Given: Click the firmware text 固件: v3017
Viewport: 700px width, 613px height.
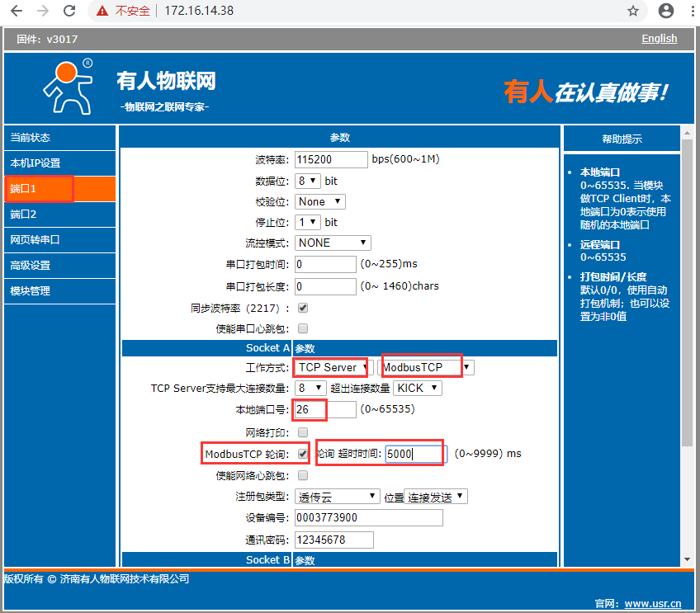Looking at the screenshot, I should [47, 40].
